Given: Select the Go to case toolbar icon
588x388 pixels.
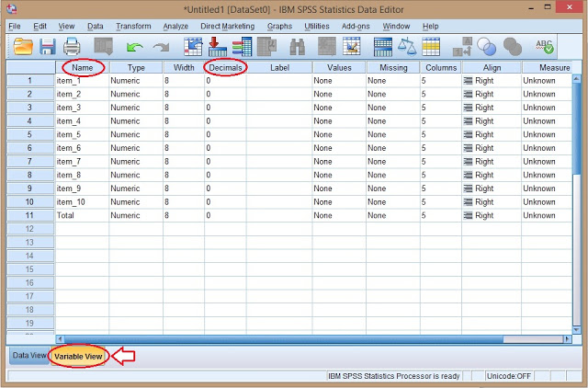Looking at the screenshot, I should 193,47.
